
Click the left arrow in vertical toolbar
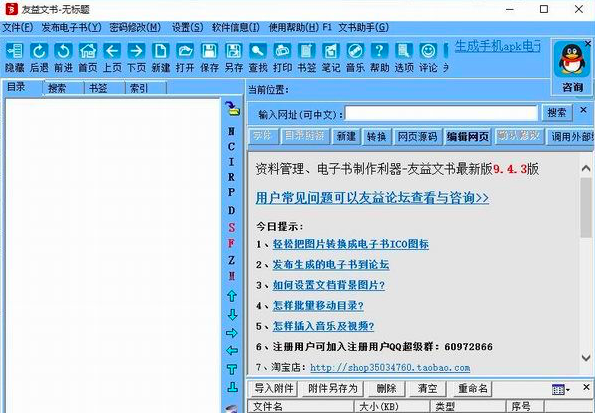click(x=231, y=350)
